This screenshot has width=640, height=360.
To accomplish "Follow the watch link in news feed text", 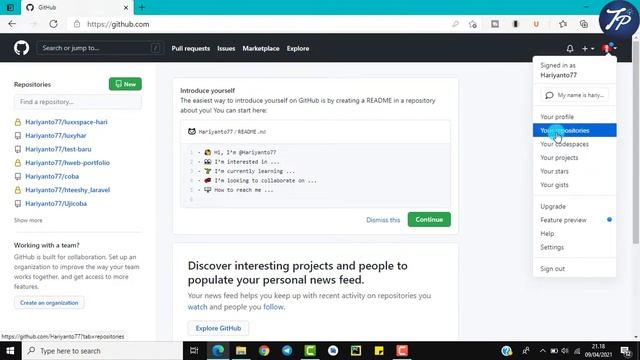I will point(198,307).
